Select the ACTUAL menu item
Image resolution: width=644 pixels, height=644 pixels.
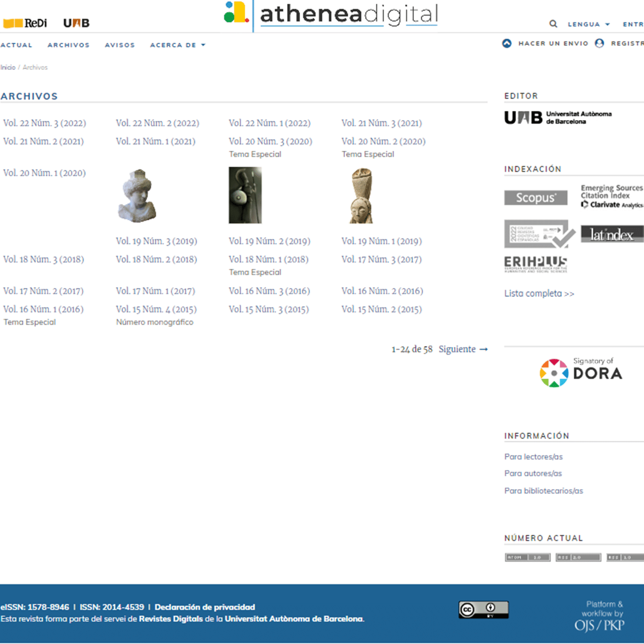[17, 45]
